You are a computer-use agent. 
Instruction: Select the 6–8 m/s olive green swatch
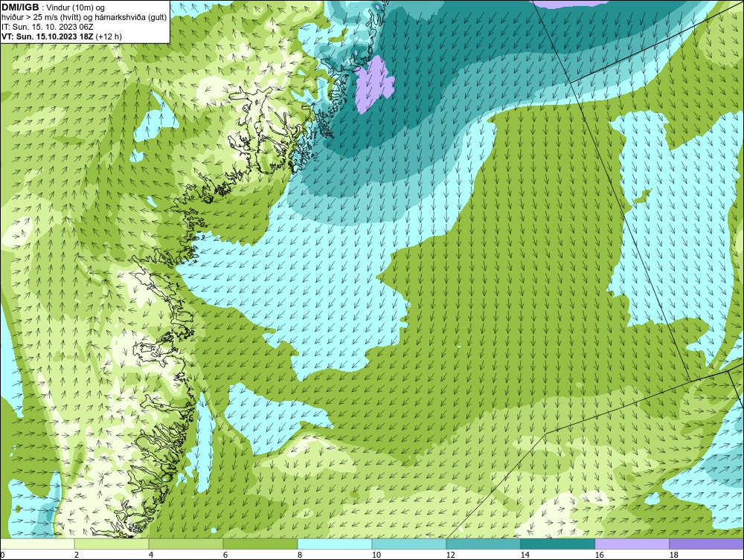[260, 544]
